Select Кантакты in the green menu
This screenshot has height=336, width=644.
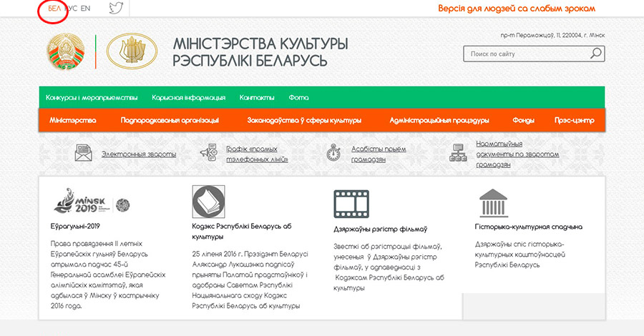point(257,97)
